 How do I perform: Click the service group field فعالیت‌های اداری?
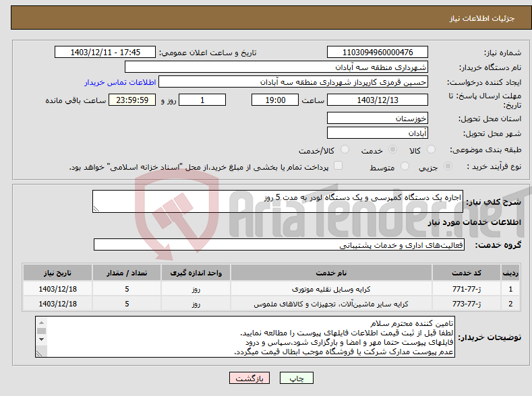point(279,244)
